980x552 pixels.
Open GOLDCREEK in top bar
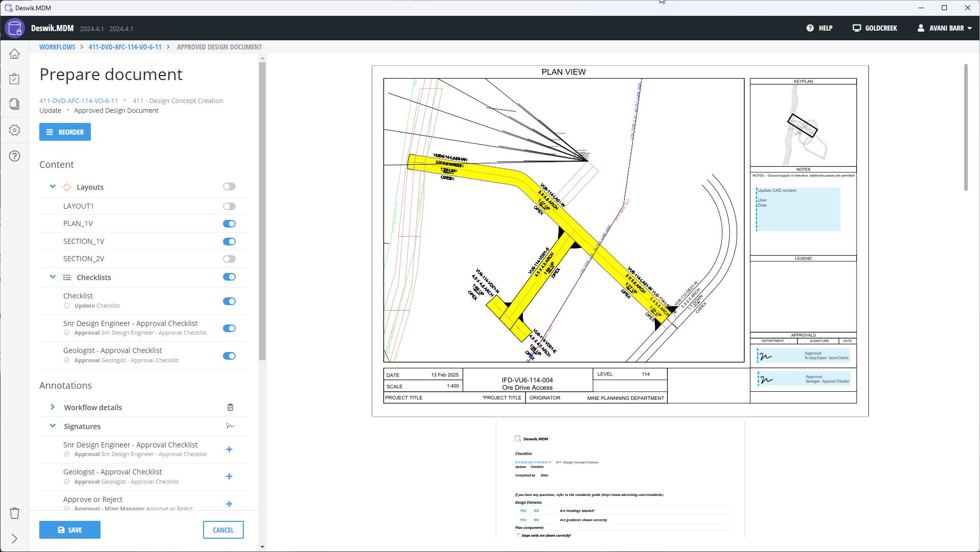tap(875, 28)
